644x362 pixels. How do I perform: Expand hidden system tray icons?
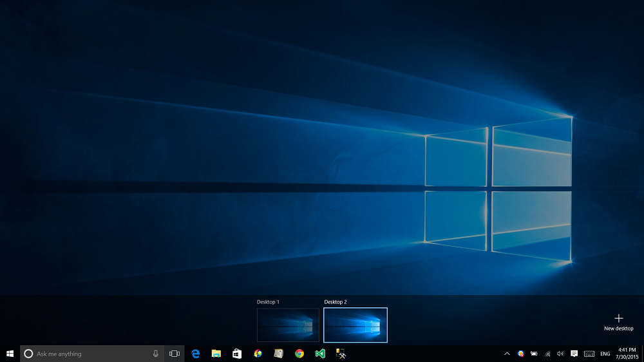507,354
